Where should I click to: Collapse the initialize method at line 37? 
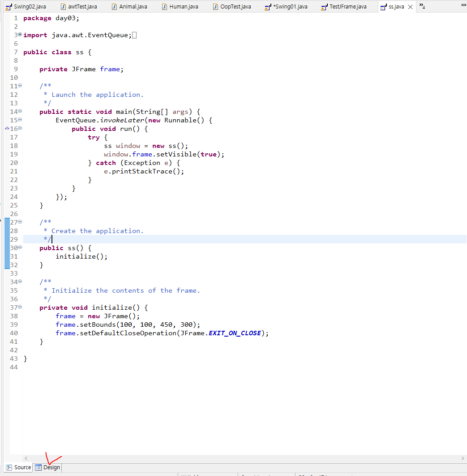(20, 307)
